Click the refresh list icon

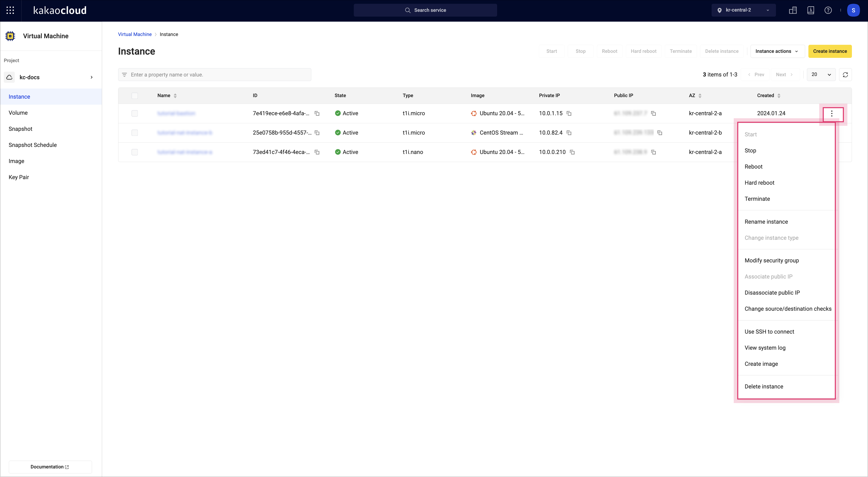845,74
